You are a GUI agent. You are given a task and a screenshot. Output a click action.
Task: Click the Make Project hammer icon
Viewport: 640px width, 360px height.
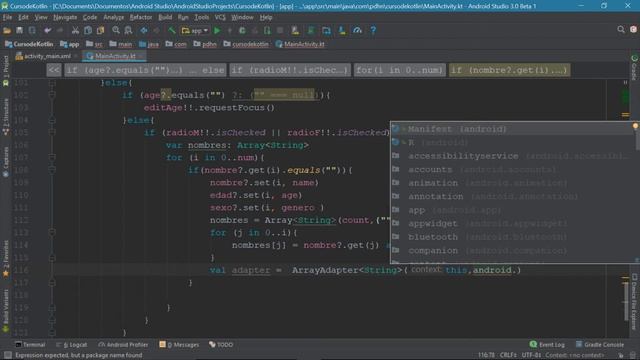172,31
